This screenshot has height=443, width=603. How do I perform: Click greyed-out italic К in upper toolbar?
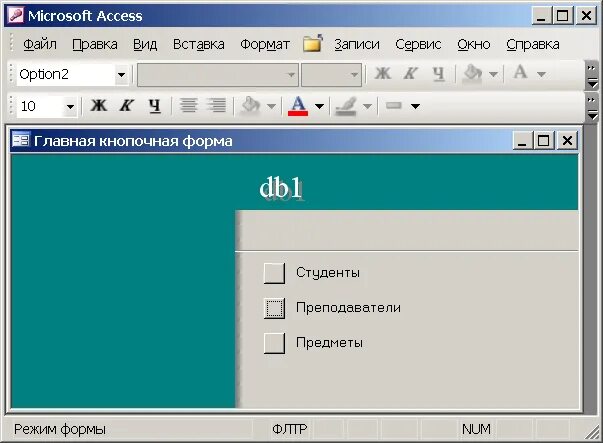(x=410, y=73)
